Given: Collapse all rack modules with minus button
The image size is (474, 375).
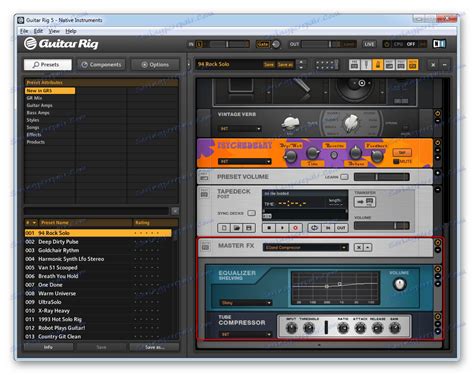Looking at the screenshot, I should pos(445,65).
